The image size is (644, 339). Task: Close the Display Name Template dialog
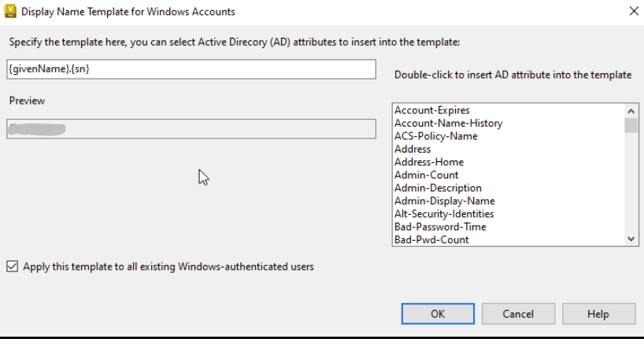pyautogui.click(x=634, y=12)
